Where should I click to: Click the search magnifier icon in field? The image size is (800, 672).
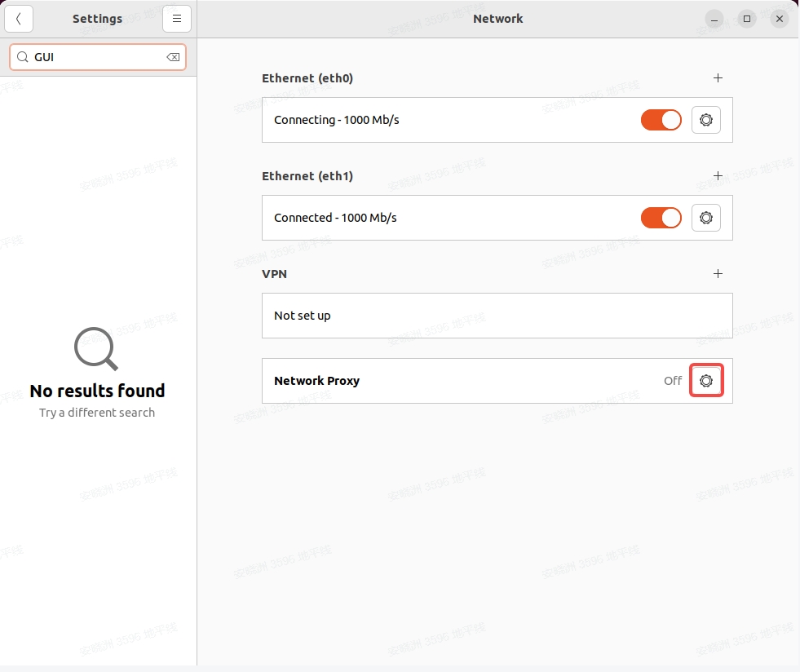[23, 57]
